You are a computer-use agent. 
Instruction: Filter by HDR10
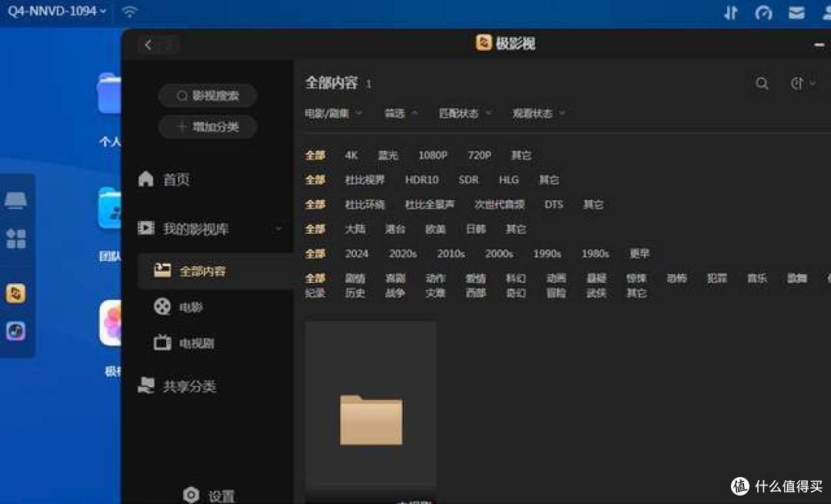coord(422,179)
